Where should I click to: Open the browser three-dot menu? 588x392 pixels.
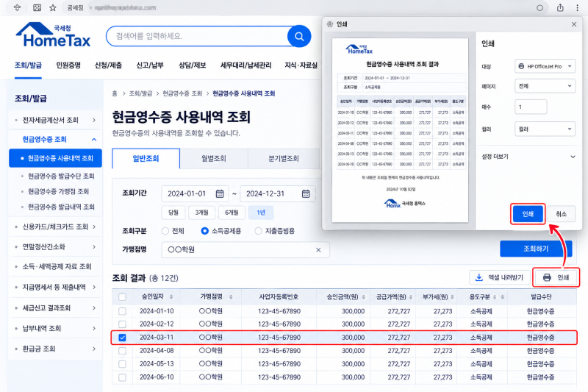pyautogui.click(x=577, y=7)
